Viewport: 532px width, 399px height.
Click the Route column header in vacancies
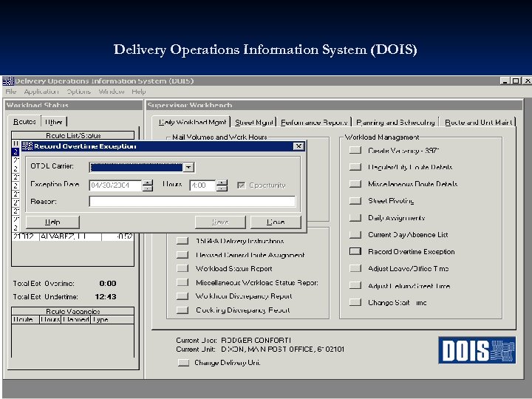click(25, 320)
